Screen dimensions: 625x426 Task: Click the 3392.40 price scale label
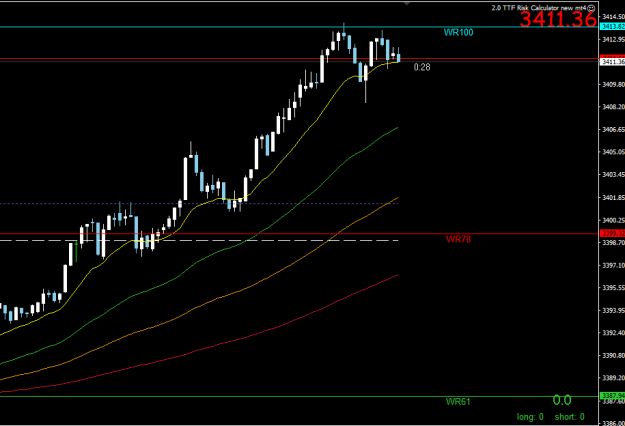[x=613, y=332]
